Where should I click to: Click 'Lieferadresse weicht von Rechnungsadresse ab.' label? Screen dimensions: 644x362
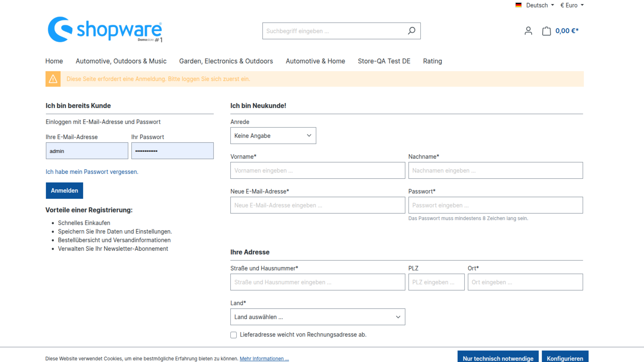[x=303, y=335]
